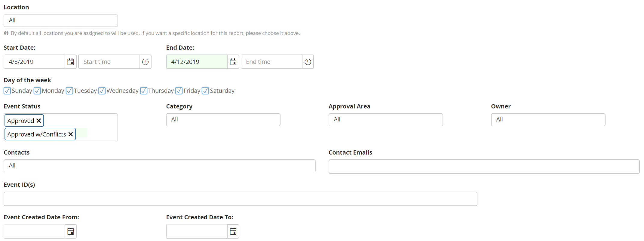
Task: Open the End time clock picker
Action: point(308,62)
